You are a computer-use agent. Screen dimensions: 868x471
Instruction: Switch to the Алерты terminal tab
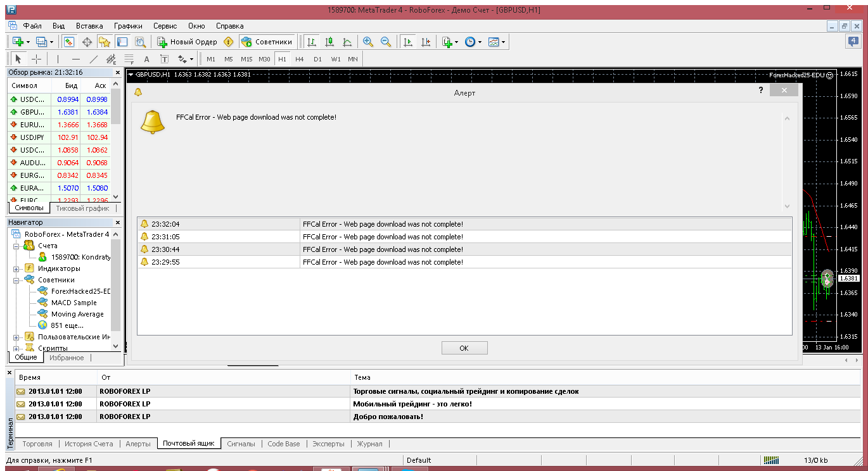[x=138, y=444]
